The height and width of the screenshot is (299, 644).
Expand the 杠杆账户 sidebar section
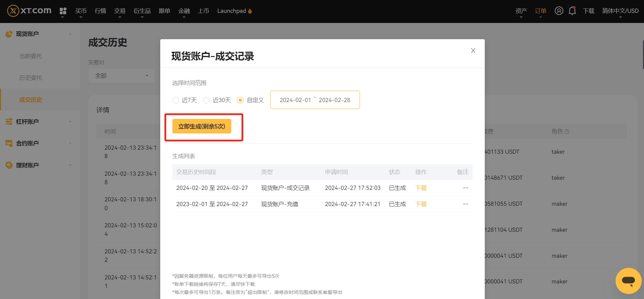[x=70, y=122]
